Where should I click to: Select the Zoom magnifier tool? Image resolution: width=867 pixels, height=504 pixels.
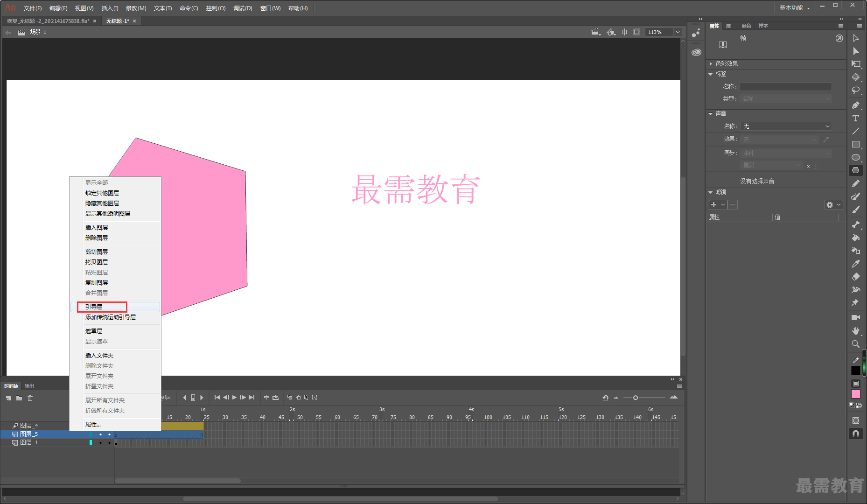[856, 344]
